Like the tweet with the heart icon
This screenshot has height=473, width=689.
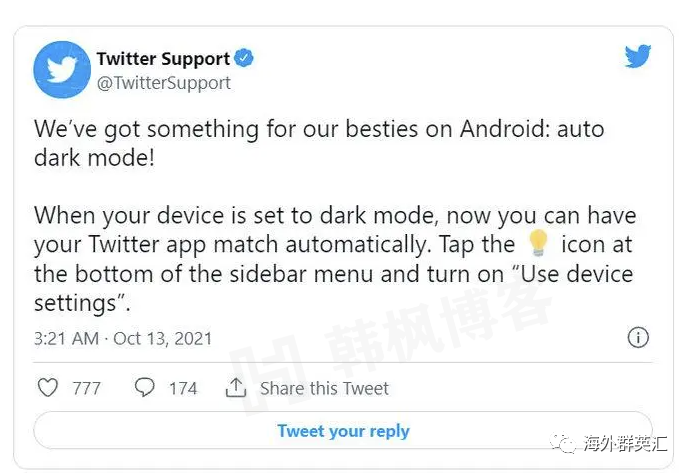click(x=47, y=387)
